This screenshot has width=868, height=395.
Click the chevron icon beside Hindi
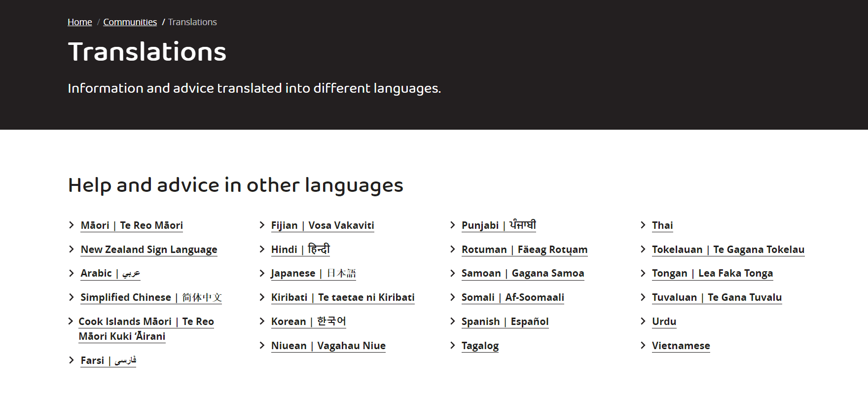click(262, 249)
